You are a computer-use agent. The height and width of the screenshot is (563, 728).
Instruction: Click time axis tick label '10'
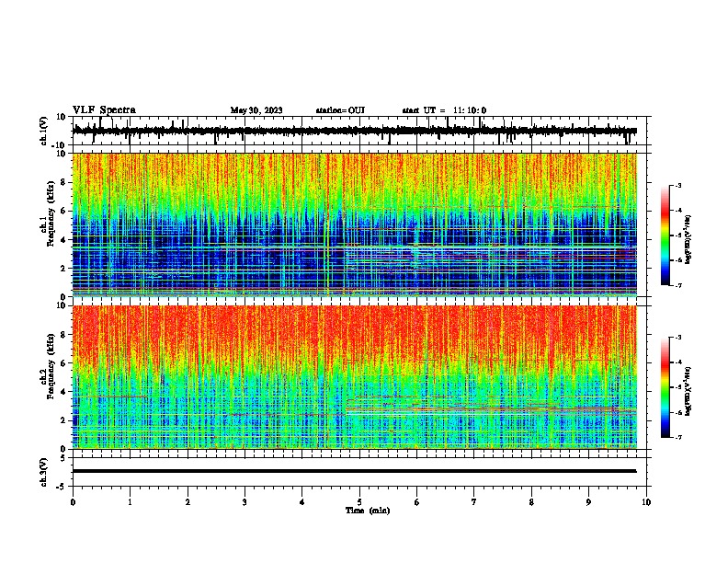(x=646, y=501)
